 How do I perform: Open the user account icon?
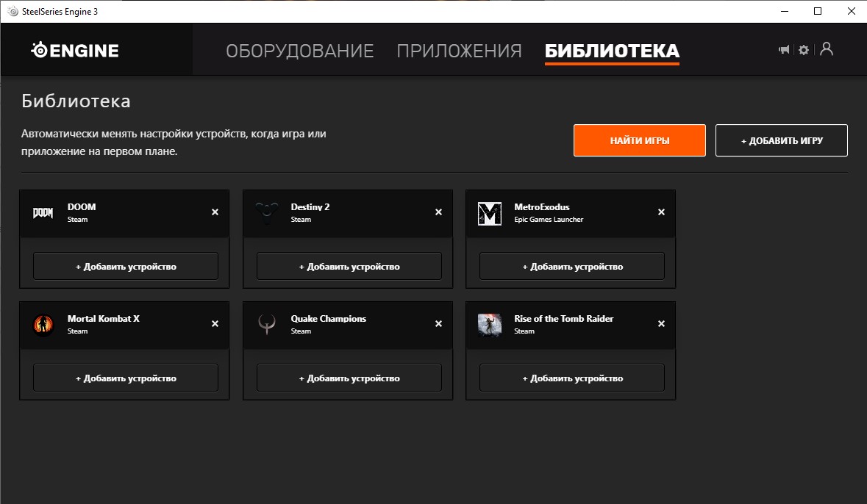pyautogui.click(x=827, y=49)
